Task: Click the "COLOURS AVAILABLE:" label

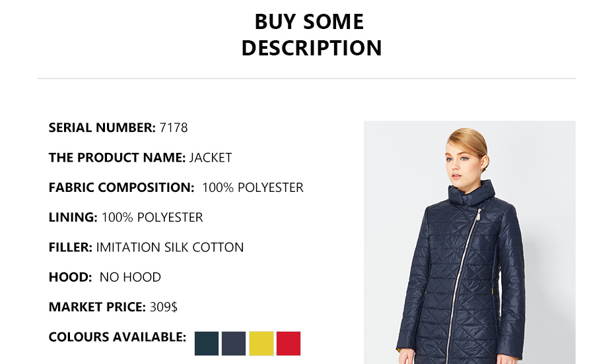Action: (118, 337)
